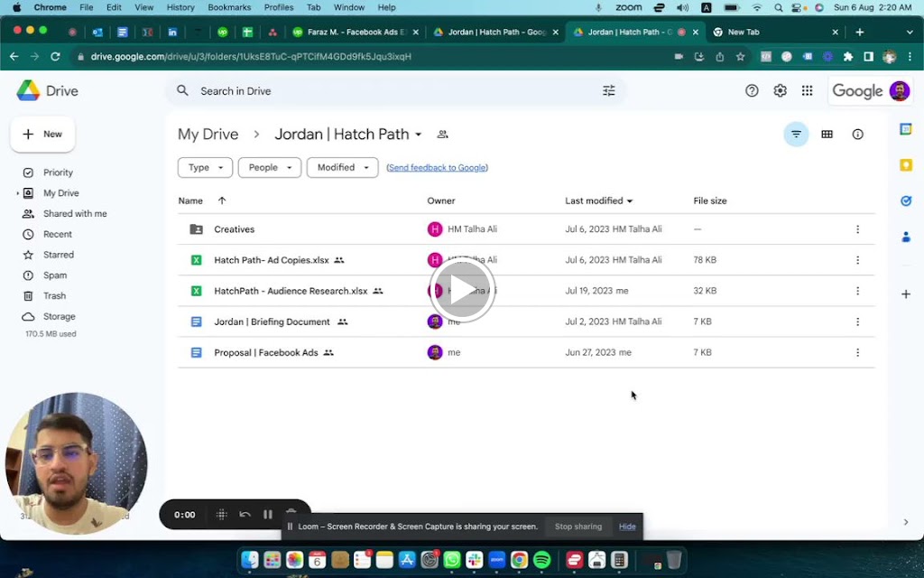Pause the Loom recording
Viewport: 924px width, 578px height.
click(x=267, y=514)
